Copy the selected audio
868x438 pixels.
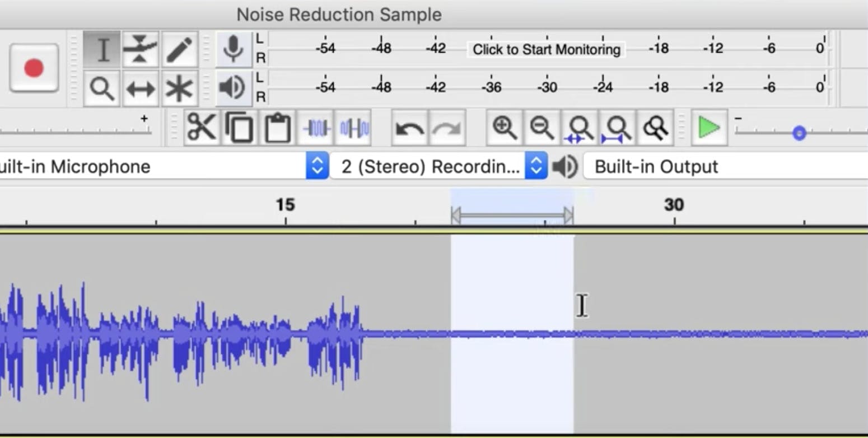[239, 128]
